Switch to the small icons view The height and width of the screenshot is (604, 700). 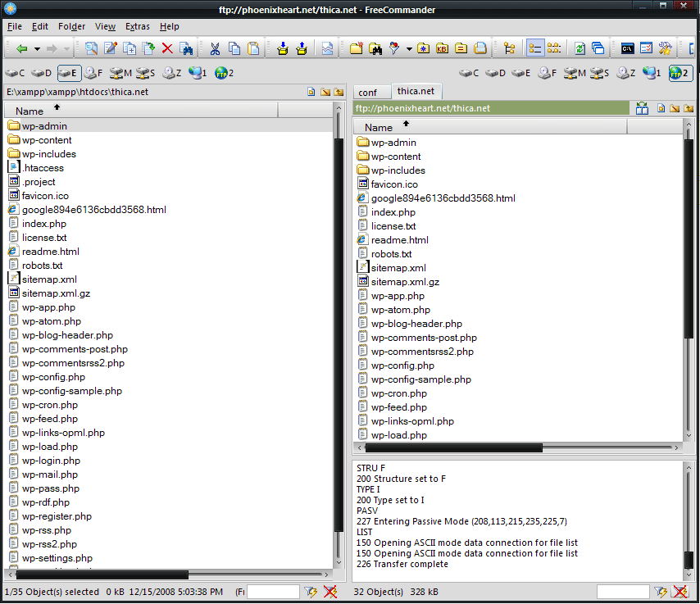click(x=554, y=48)
